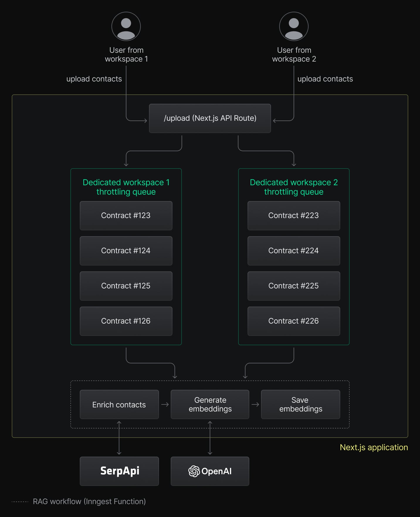Screen dimensions: 420x517
Task: Click the Generate embeddings step
Action: click(210, 404)
